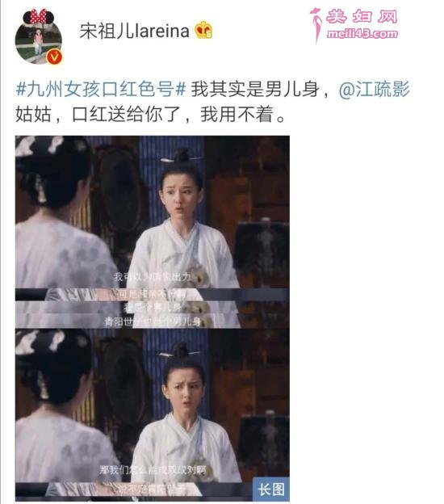Click the girl's hair bun in the top frame
444x504 pixels.
click(182, 156)
